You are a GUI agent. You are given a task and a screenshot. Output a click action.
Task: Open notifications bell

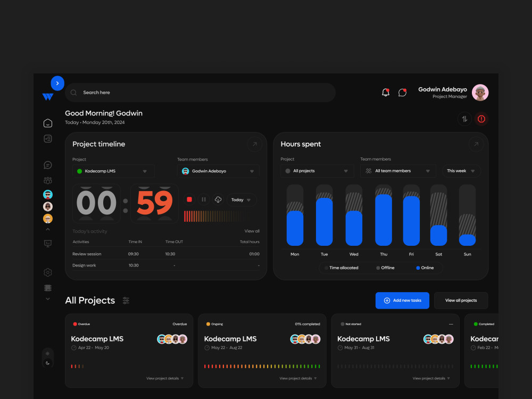pos(385,92)
